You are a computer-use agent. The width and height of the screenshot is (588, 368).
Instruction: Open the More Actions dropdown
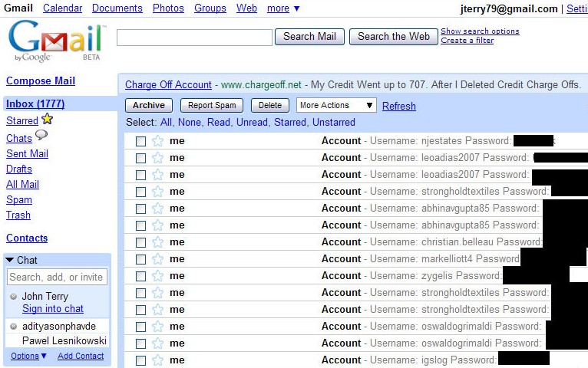point(336,106)
